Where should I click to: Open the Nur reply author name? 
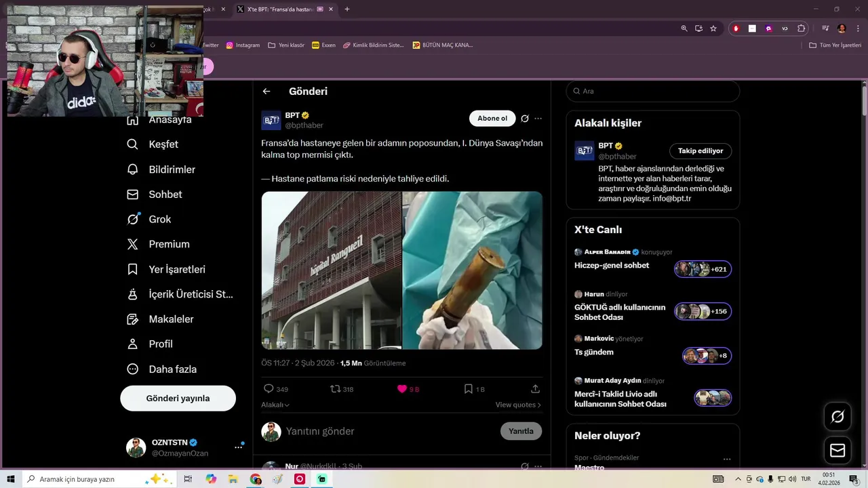pyautogui.click(x=292, y=466)
